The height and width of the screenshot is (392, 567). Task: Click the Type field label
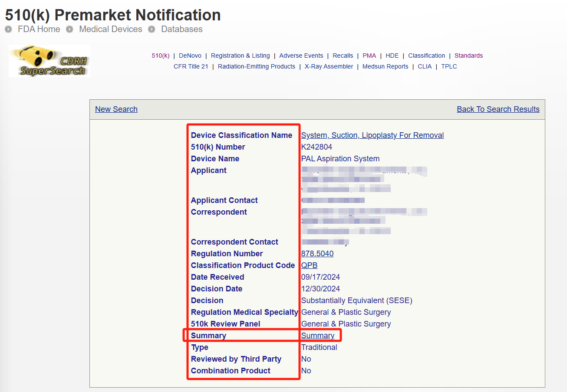(x=200, y=347)
